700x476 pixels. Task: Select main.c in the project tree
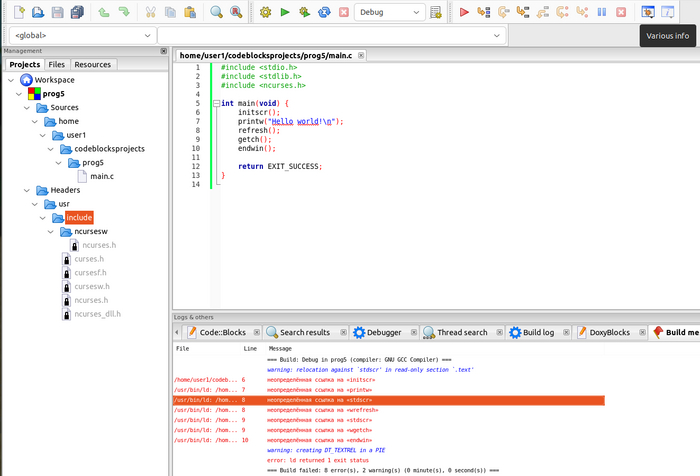coord(101,176)
